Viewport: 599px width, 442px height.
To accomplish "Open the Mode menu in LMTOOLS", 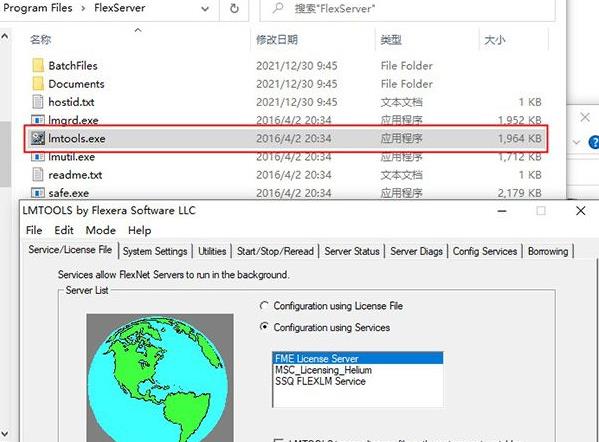I will point(100,230).
